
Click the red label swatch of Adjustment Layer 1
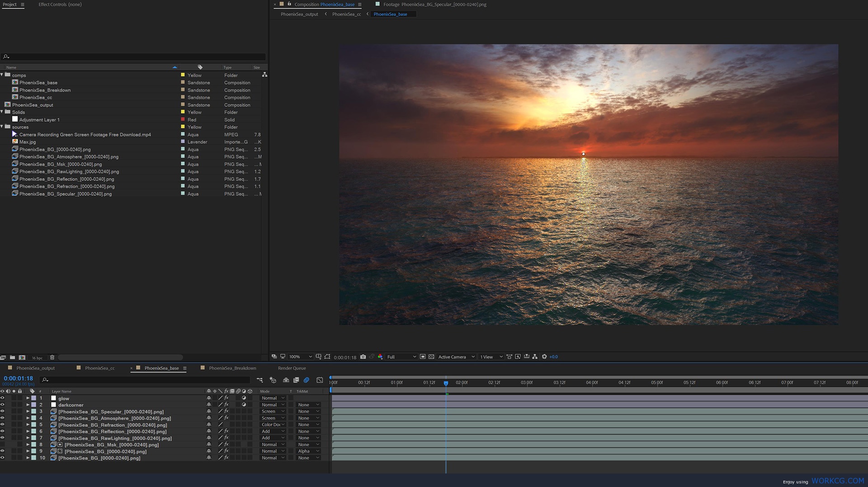[x=183, y=119]
